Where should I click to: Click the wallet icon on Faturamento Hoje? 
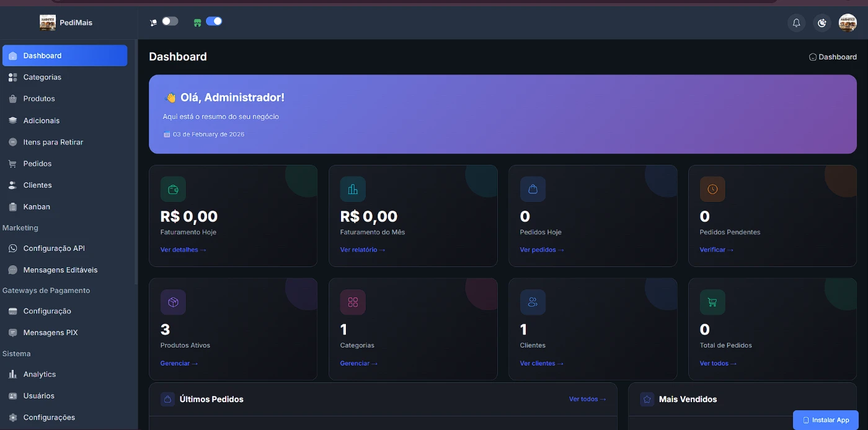point(173,190)
